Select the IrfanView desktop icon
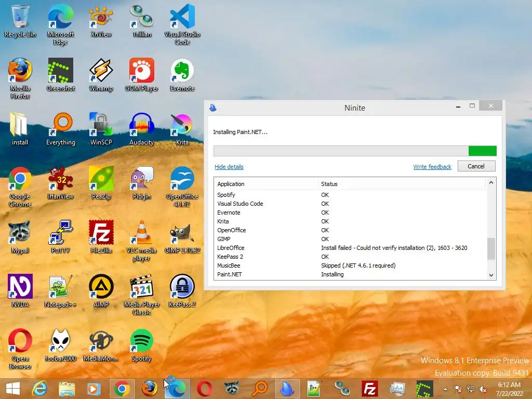Viewport: 532px width, 399px height. point(60,182)
